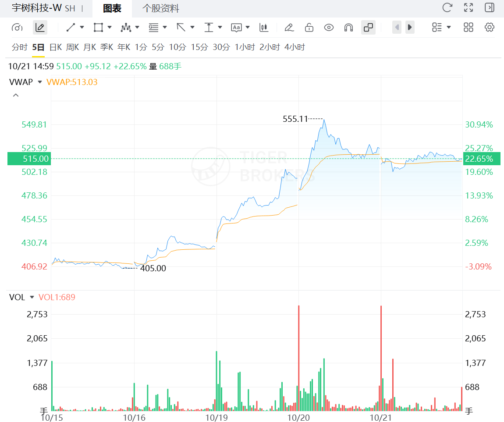
Task: Enter fullscreen chart mode
Action: coord(469,7)
